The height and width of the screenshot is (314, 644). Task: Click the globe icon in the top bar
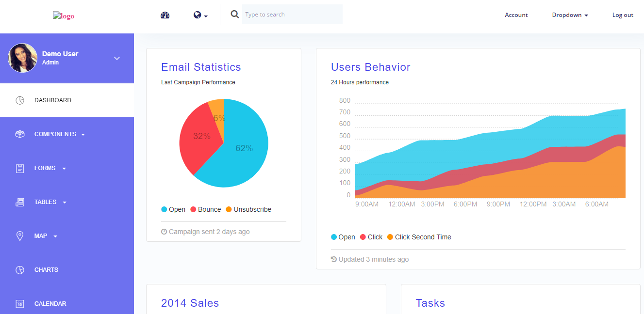pos(197,15)
